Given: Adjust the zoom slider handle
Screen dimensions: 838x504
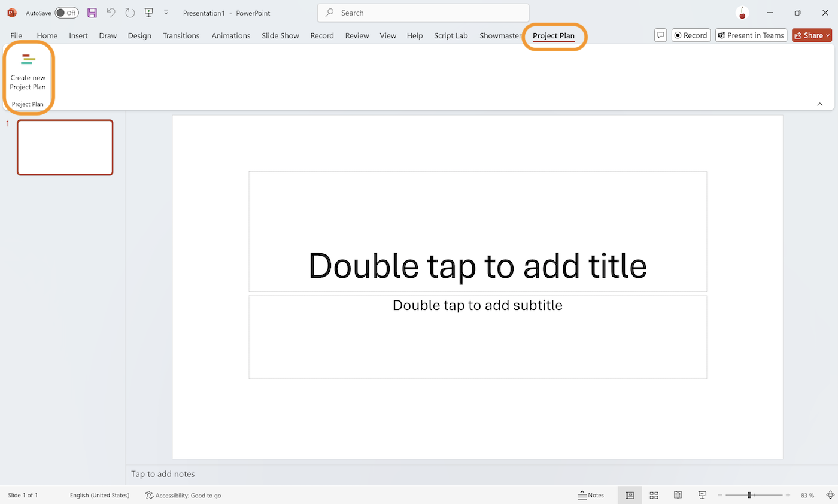Looking at the screenshot, I should point(749,495).
